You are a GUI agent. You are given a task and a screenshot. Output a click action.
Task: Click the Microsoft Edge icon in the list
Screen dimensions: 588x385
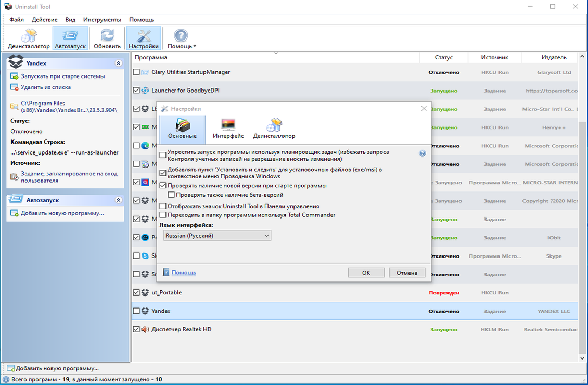pyautogui.click(x=145, y=146)
